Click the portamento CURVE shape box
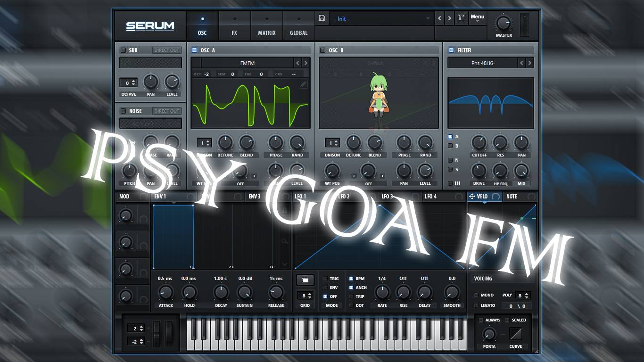644x362 pixels. click(516, 334)
